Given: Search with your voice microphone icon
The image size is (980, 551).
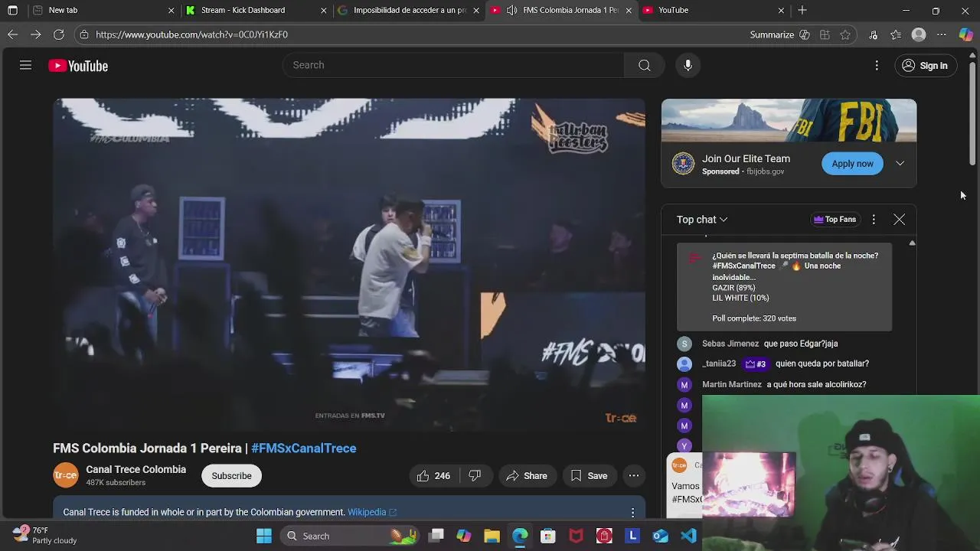Looking at the screenshot, I should 688,65.
